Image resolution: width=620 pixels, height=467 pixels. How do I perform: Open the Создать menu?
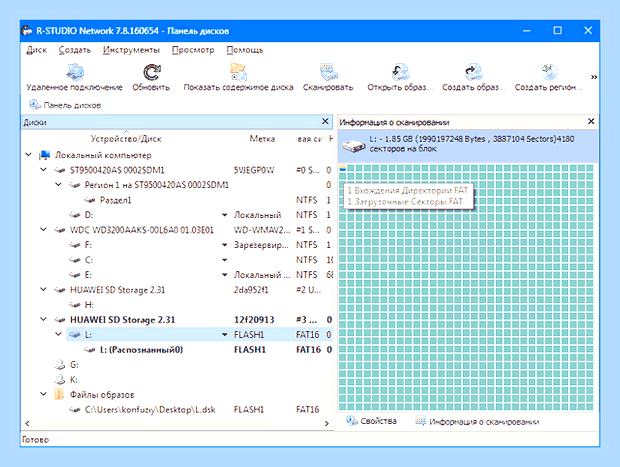[75, 50]
